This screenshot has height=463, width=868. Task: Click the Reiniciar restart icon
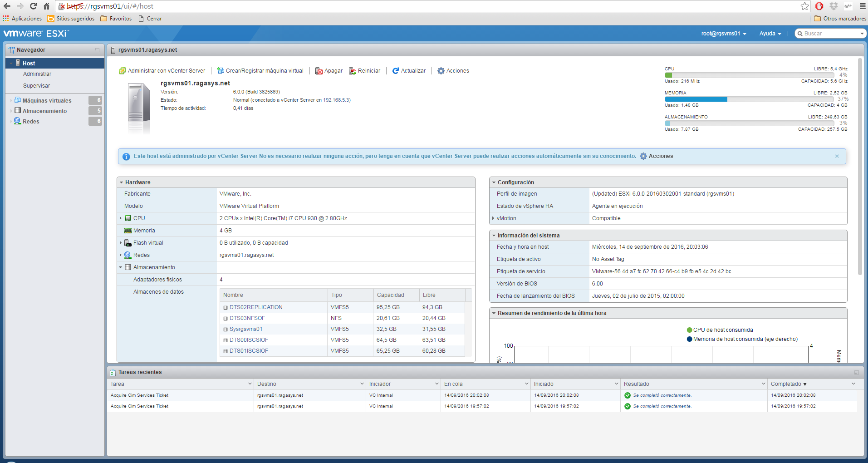(x=352, y=71)
